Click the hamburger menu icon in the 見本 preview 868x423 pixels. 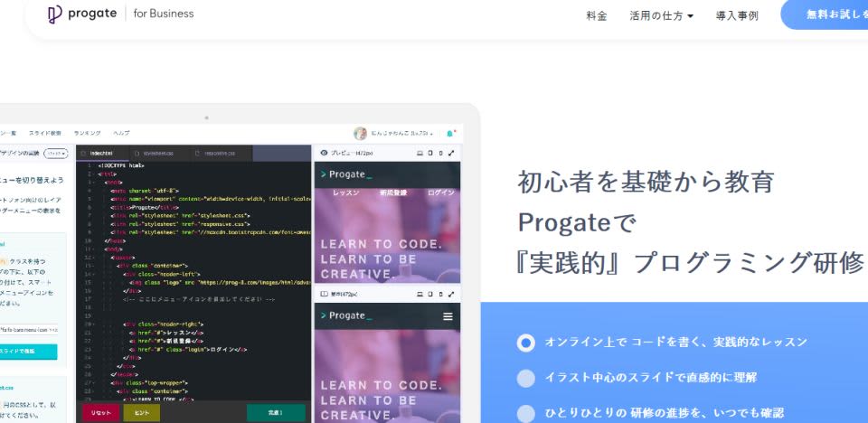pyautogui.click(x=448, y=316)
